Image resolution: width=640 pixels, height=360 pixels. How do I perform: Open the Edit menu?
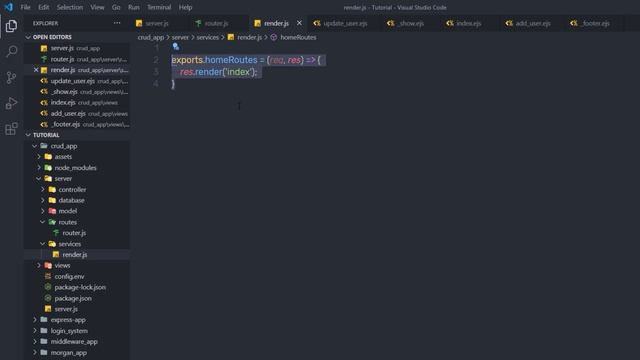(43, 7)
